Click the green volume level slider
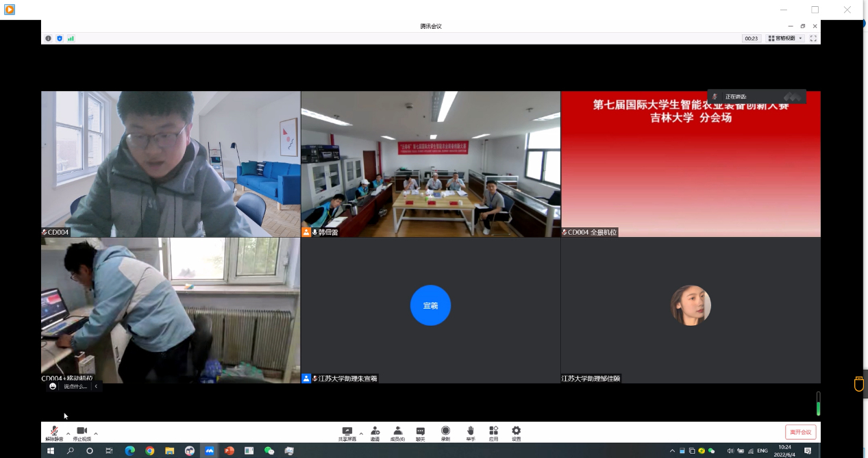868x458 pixels. (x=818, y=404)
